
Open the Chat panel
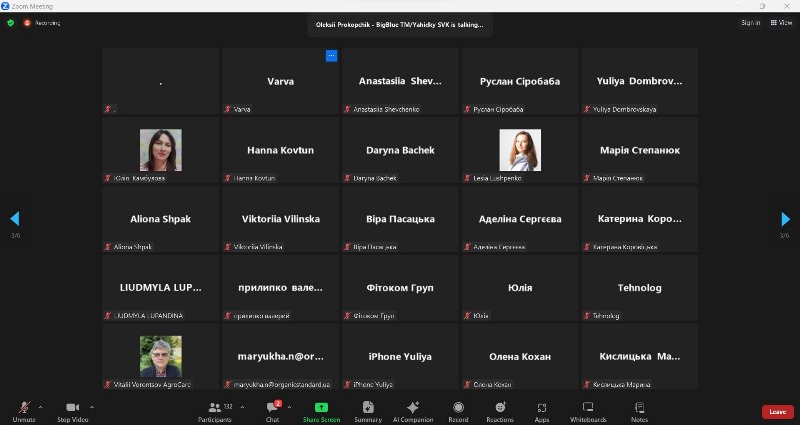[x=272, y=410]
